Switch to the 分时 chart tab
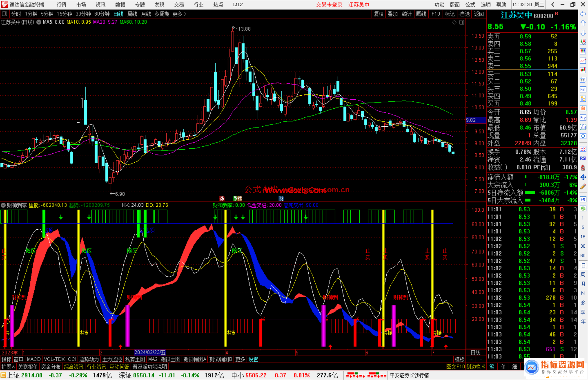 point(16,14)
